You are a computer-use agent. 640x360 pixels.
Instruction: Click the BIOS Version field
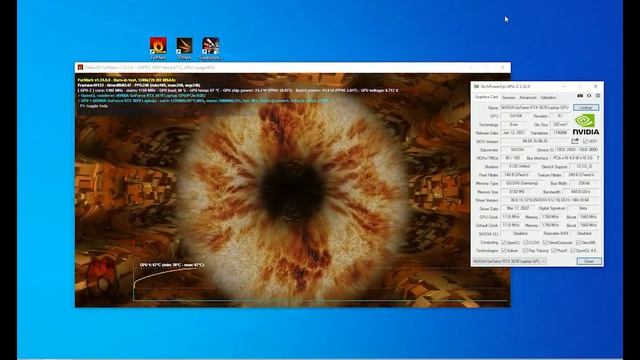(535, 141)
